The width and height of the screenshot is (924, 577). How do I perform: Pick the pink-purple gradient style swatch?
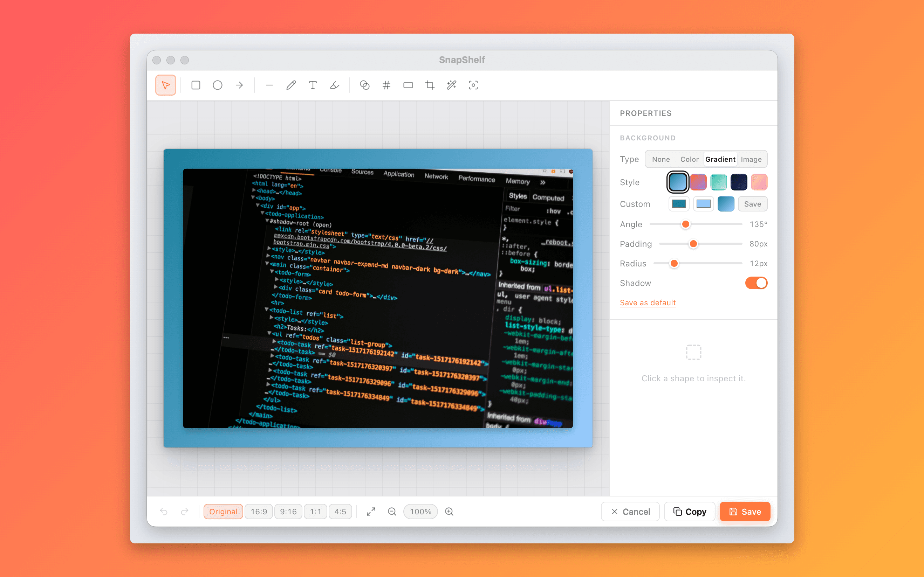(698, 182)
